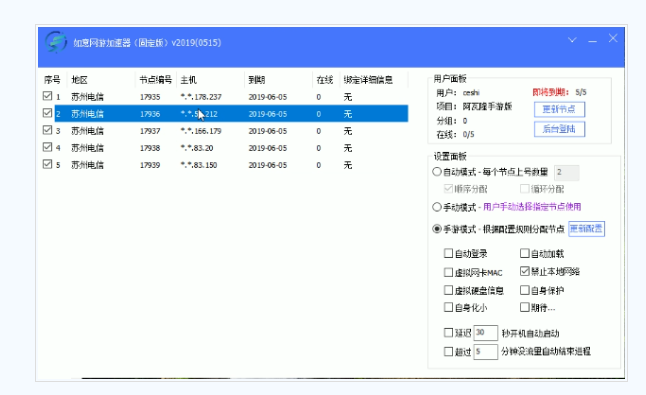Select the 手游模式 radio button
Screen dimensions: 646x395
(x=437, y=229)
